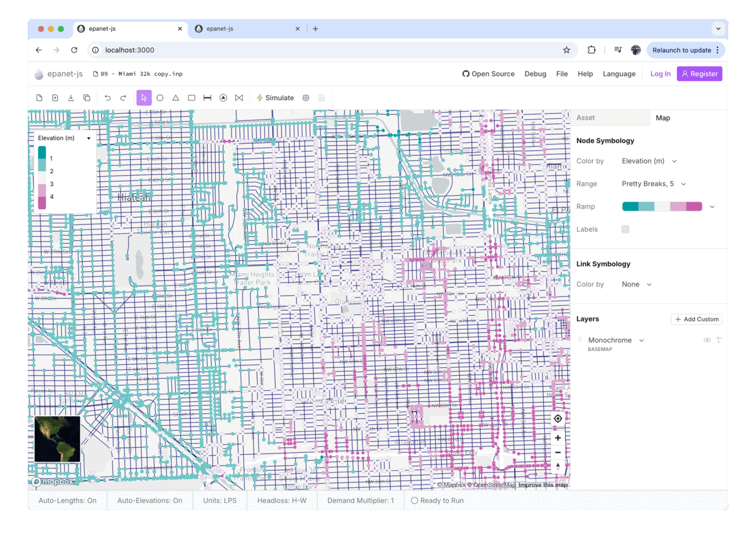Select the pipe drawing tool
This screenshot has height=547, width=756.
pos(207,98)
